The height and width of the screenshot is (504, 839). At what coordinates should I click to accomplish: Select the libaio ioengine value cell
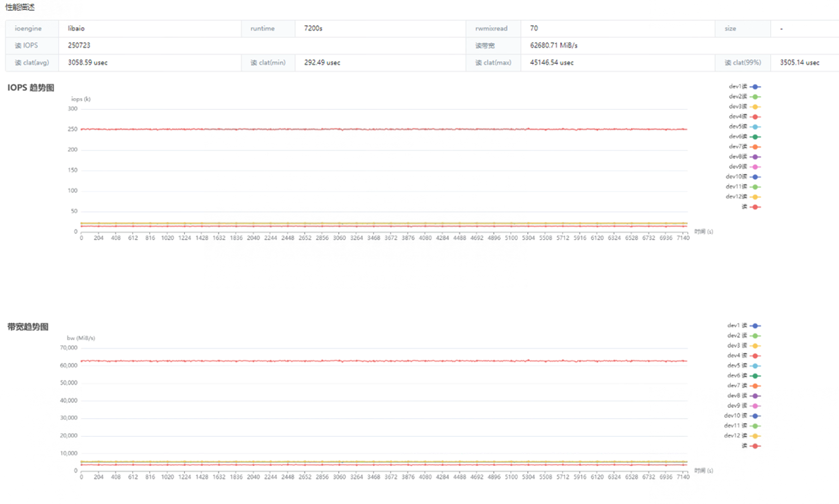click(x=76, y=28)
